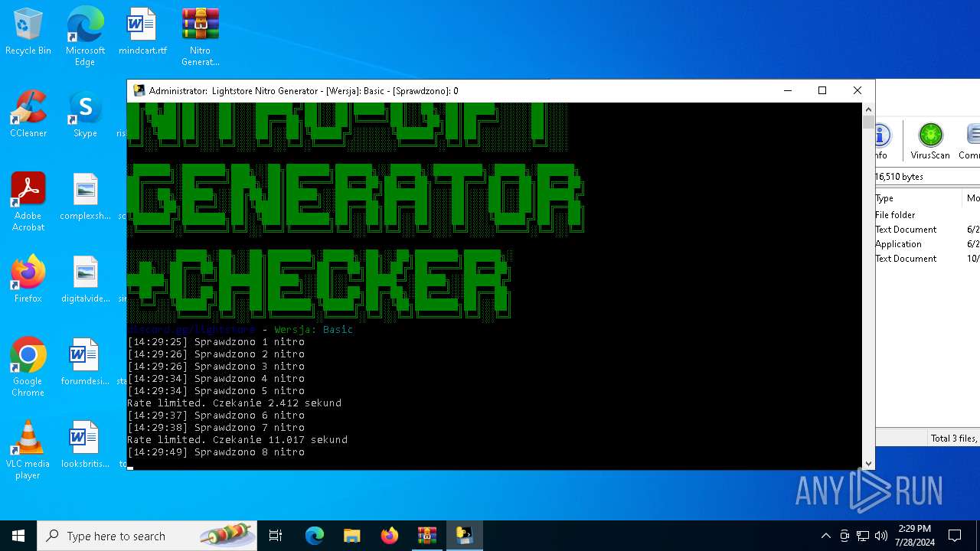Screen dimensions: 980x551
Task: Open the Firefox icon on the taskbar
Action: pos(390,536)
